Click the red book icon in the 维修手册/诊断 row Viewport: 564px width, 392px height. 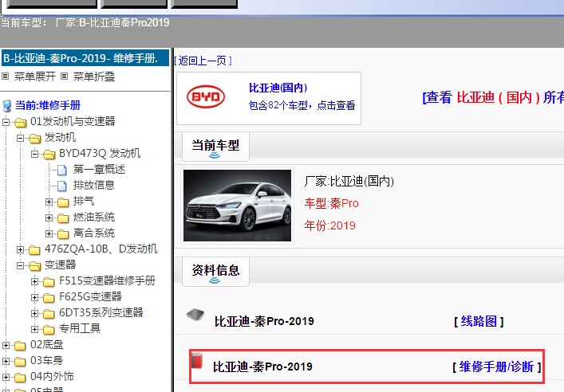197,360
